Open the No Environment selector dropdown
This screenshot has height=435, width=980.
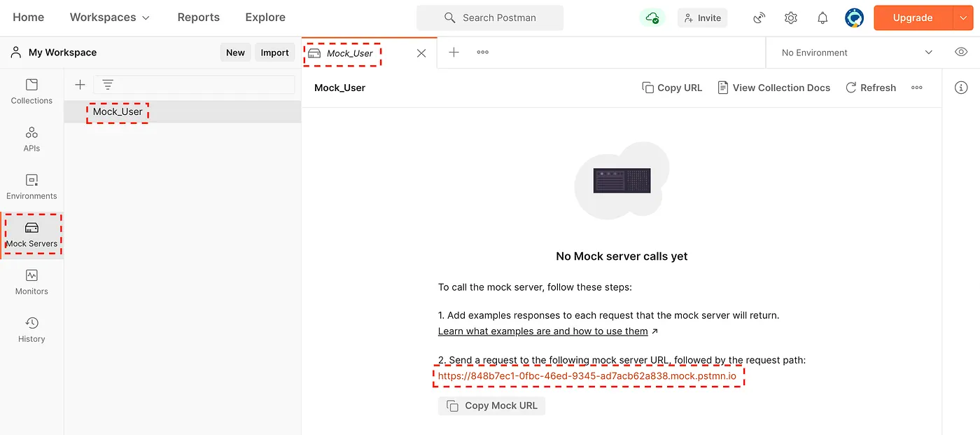point(857,53)
